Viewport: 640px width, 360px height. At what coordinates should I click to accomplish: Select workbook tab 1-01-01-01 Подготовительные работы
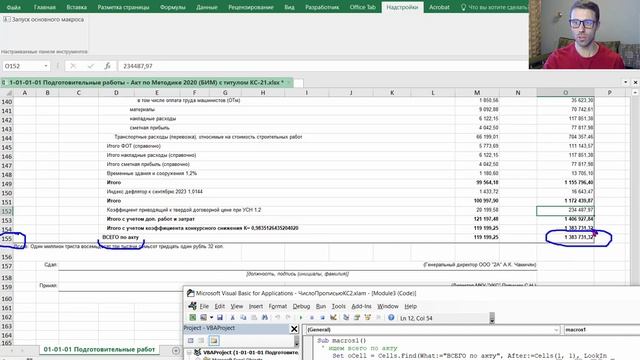coord(147,82)
